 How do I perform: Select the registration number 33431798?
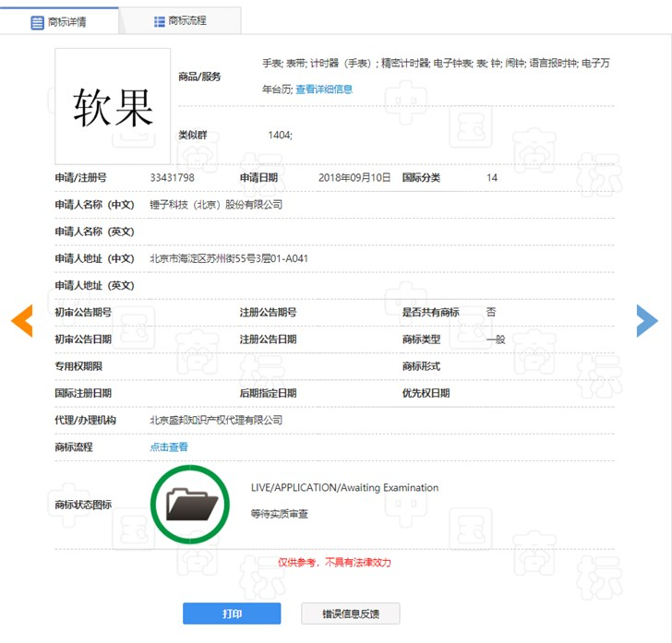pos(173,178)
